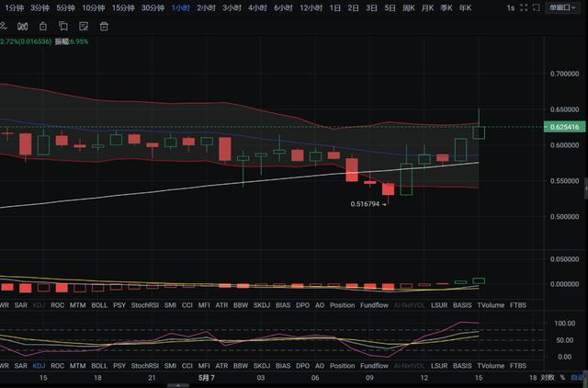Toggle BOLL indicator in main indicator row
The height and width of the screenshot is (388, 588).
coord(99,303)
